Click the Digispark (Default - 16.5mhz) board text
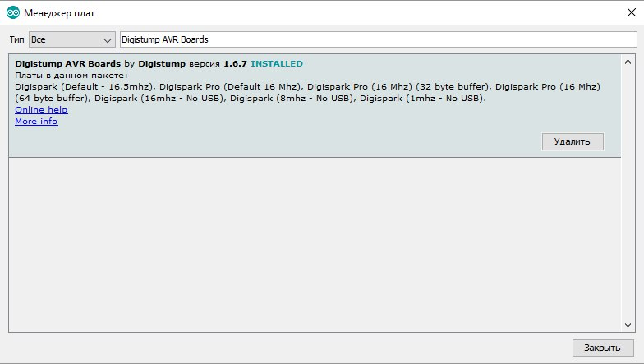Image resolution: width=644 pixels, height=364 pixels. tap(84, 86)
